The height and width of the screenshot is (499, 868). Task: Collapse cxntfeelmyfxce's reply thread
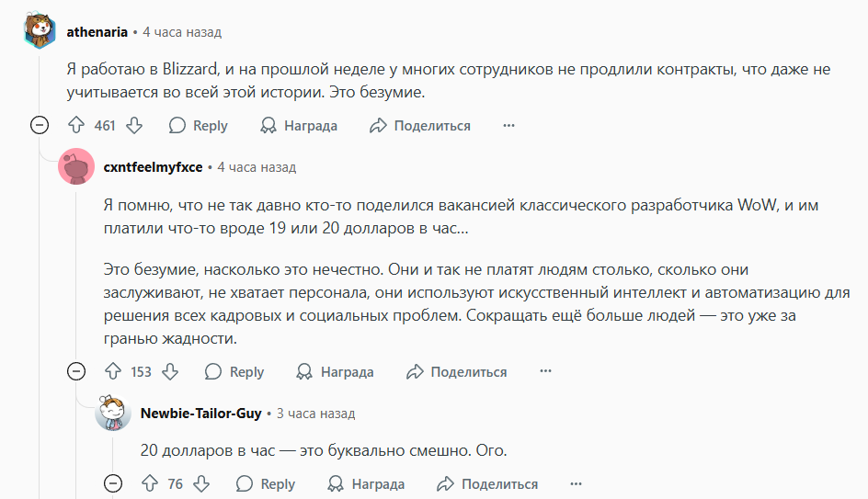(76, 371)
